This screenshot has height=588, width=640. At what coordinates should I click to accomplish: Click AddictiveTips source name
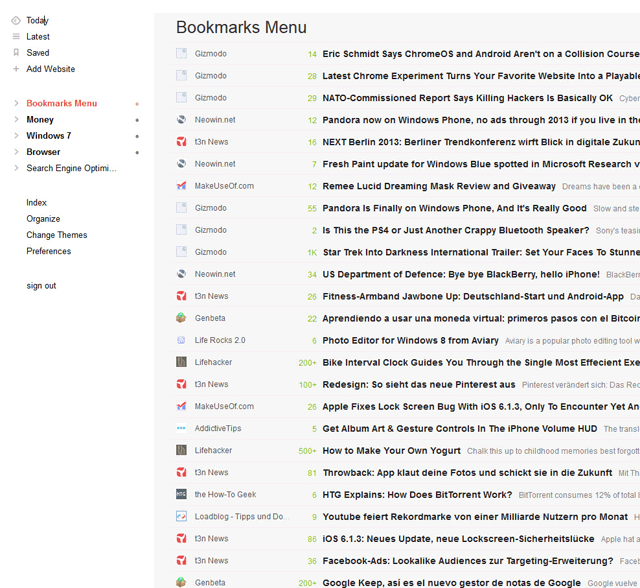pyautogui.click(x=218, y=428)
